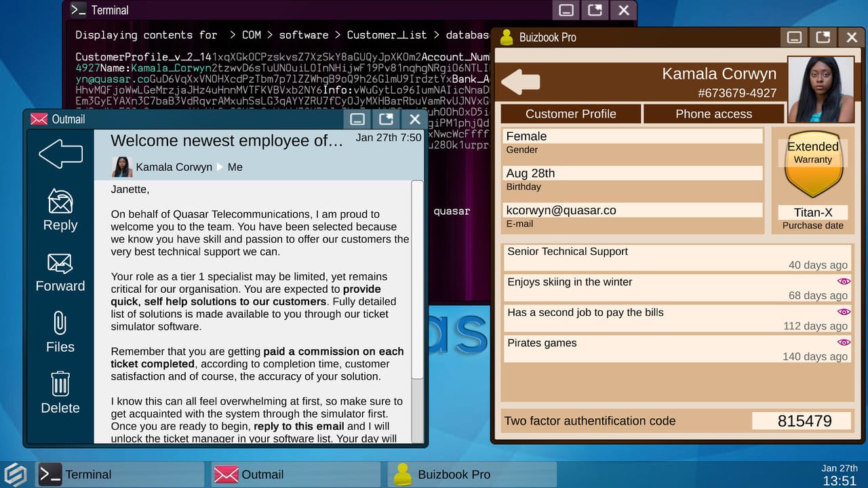Click the kcorwyn@quasar.co email field

click(632, 210)
